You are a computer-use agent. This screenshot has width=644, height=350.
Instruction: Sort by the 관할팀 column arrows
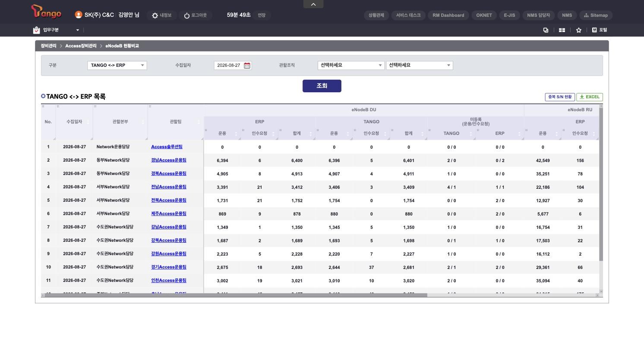point(199,122)
